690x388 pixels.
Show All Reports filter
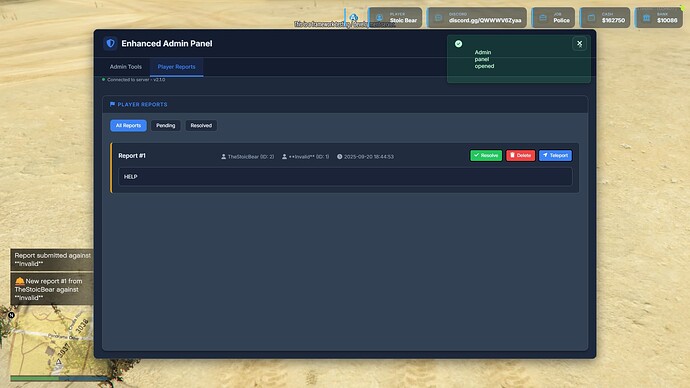[x=128, y=125]
